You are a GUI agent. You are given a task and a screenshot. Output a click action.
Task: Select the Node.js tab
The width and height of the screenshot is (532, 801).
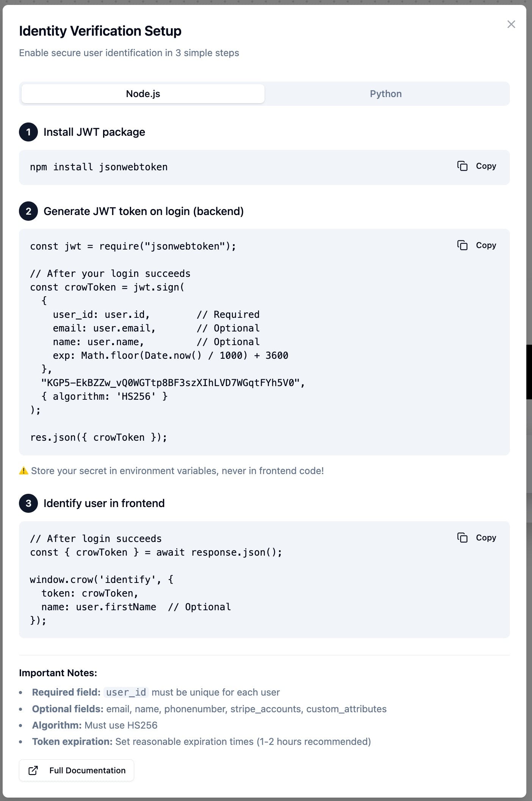(x=143, y=94)
